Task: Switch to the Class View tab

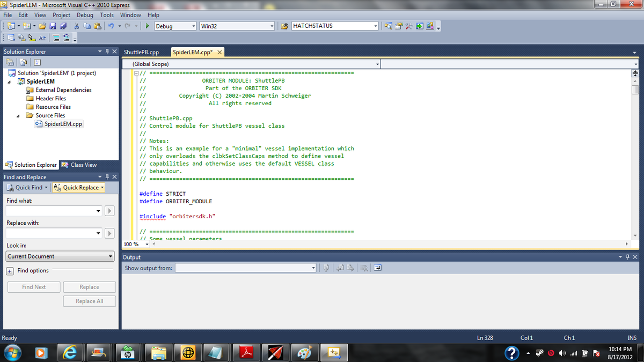Action: click(79, 165)
